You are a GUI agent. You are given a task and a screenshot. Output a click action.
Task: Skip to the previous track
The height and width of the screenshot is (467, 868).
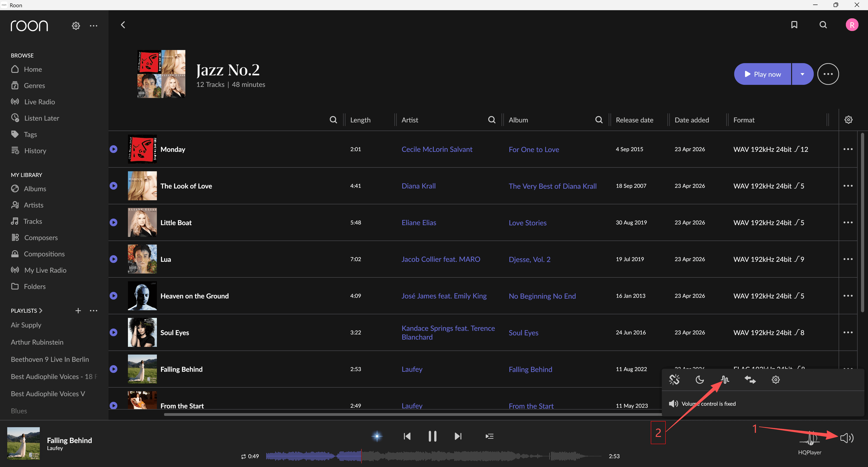(x=407, y=436)
